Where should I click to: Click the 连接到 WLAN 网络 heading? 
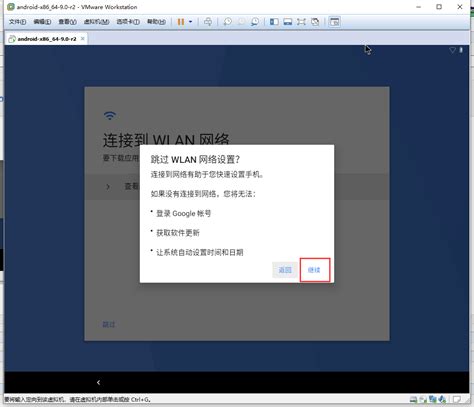click(166, 140)
